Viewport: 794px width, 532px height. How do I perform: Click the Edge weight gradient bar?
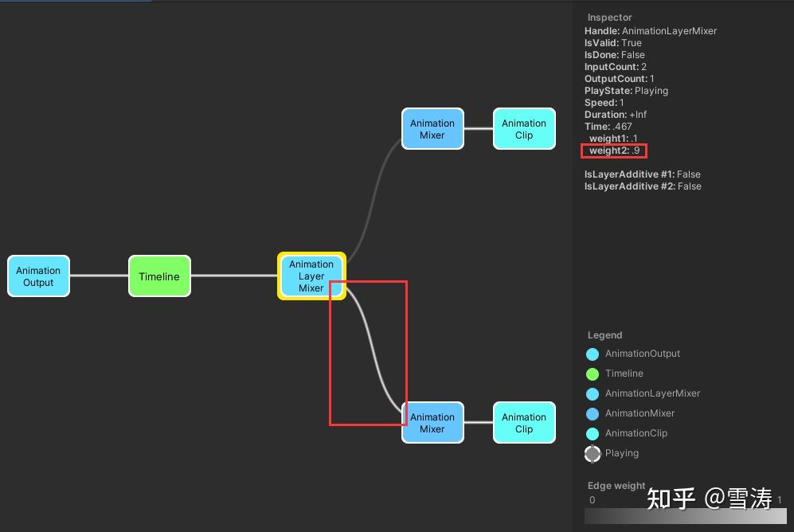coord(685,515)
